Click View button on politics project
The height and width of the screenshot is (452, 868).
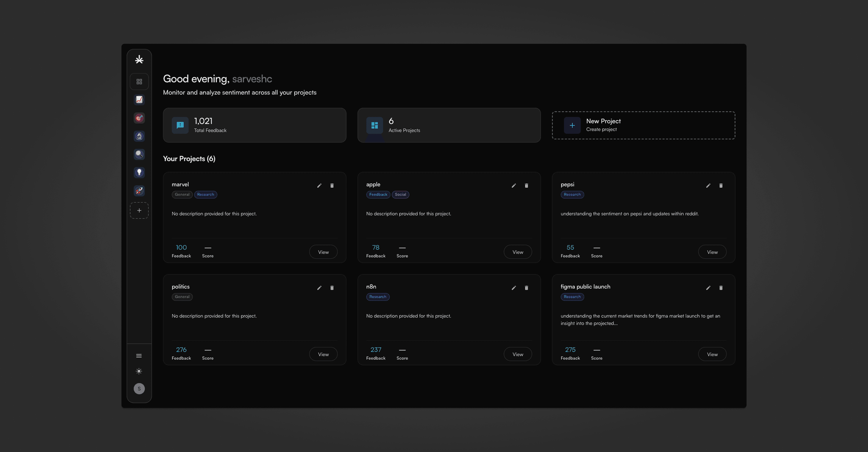pos(323,354)
